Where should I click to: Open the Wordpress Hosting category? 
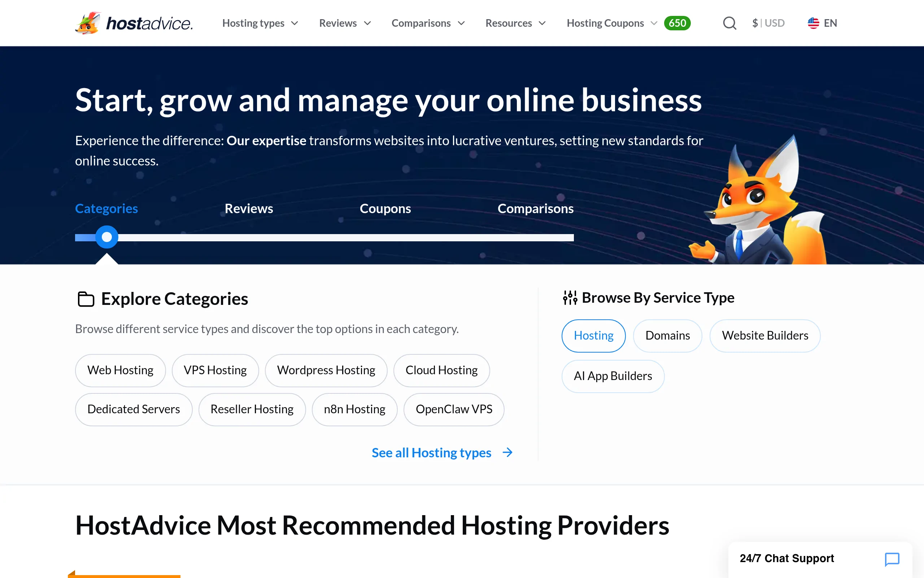(326, 370)
